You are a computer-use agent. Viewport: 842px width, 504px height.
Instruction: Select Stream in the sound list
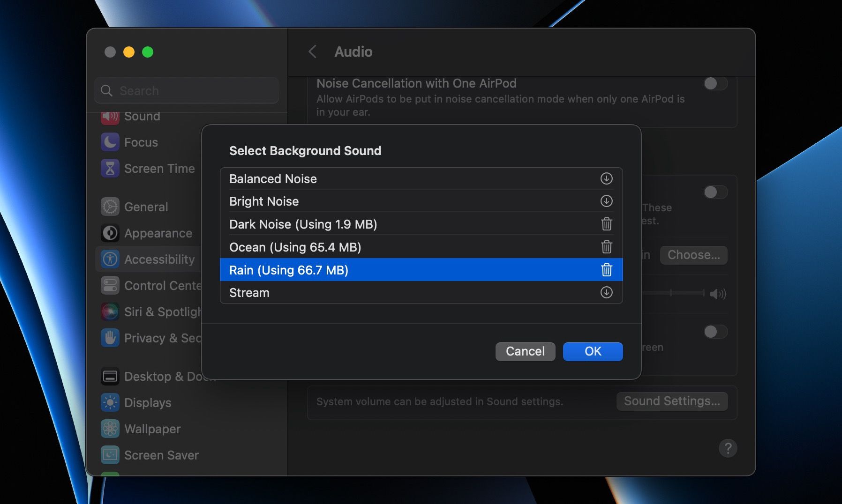249,293
